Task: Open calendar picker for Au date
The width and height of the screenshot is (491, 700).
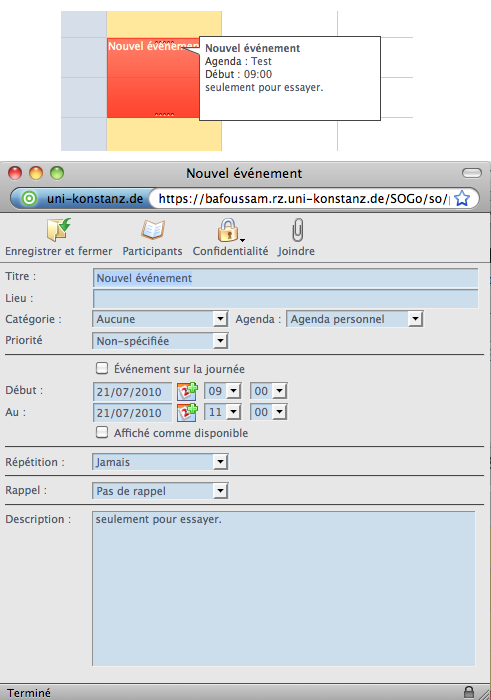Action: (187, 412)
